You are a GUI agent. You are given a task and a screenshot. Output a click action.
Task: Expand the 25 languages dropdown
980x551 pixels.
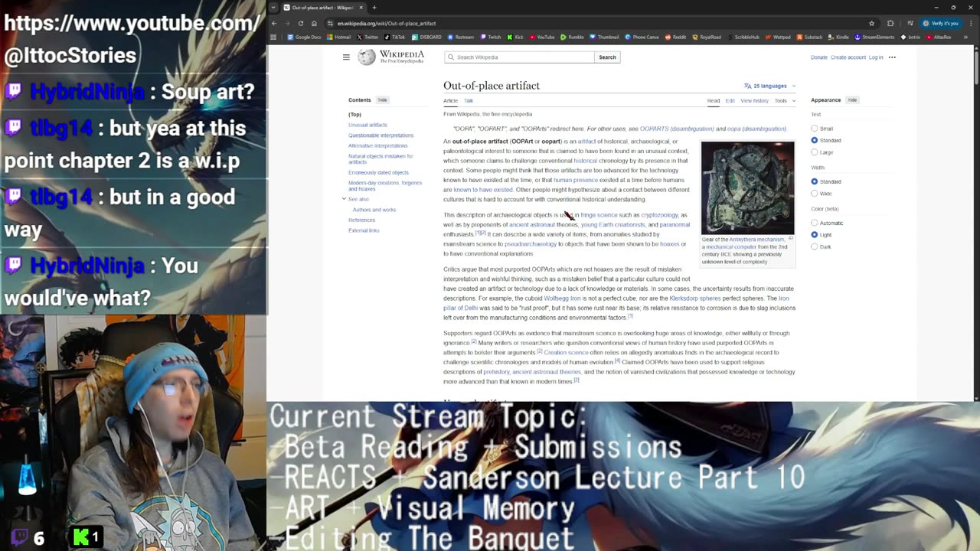click(x=769, y=86)
